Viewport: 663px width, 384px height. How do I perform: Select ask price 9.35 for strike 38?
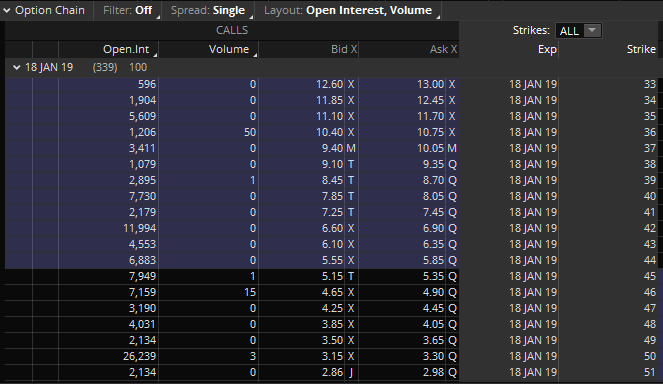[x=433, y=165]
